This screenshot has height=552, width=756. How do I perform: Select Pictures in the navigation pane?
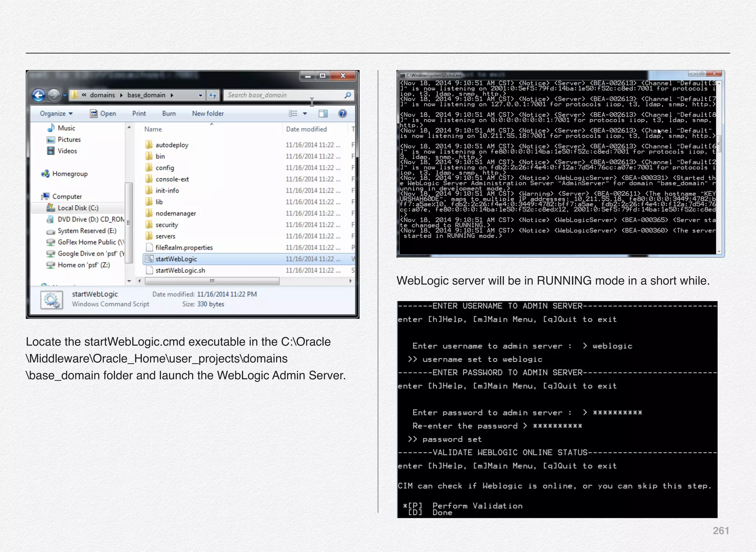click(x=64, y=139)
